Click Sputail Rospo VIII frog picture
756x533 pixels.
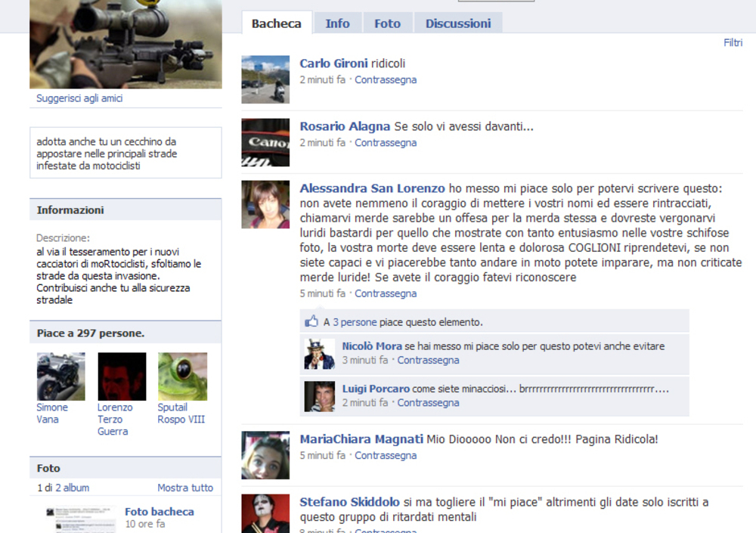[182, 377]
